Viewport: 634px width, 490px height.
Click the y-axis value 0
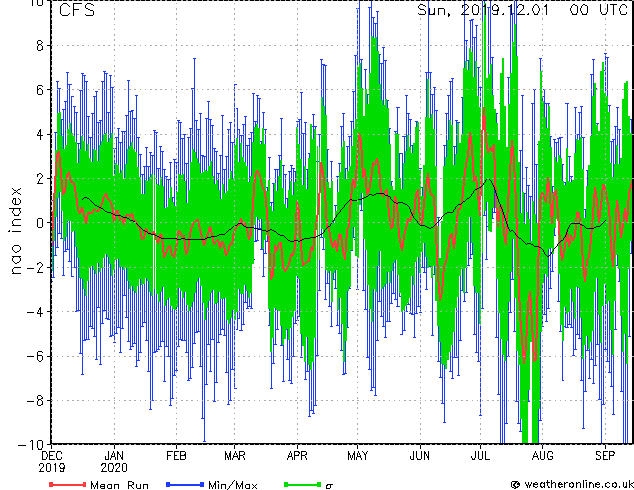[x=40, y=223]
